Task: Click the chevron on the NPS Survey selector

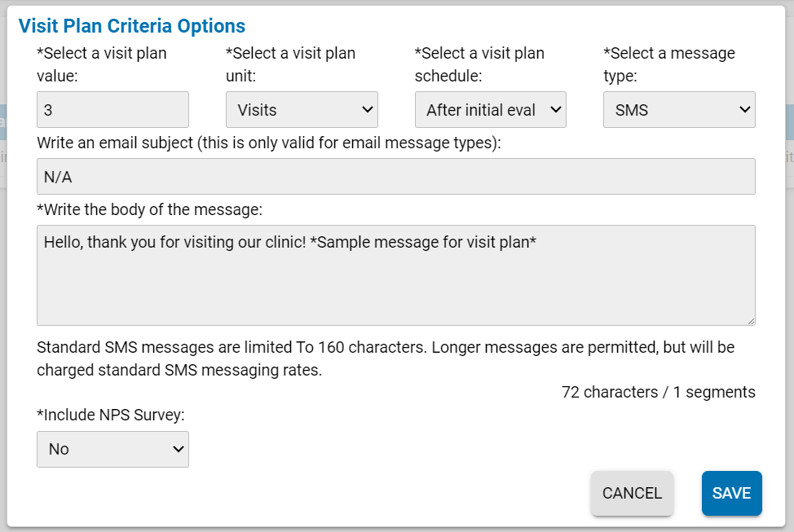Action: click(177, 449)
